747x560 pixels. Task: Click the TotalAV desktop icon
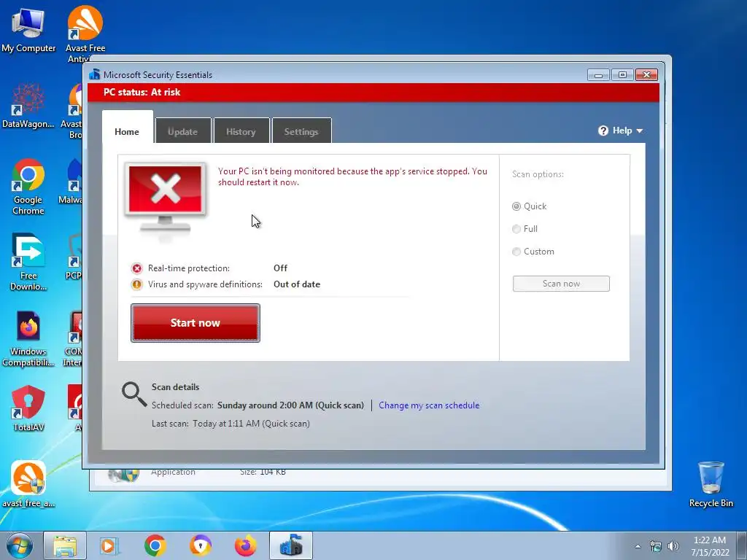point(28,408)
